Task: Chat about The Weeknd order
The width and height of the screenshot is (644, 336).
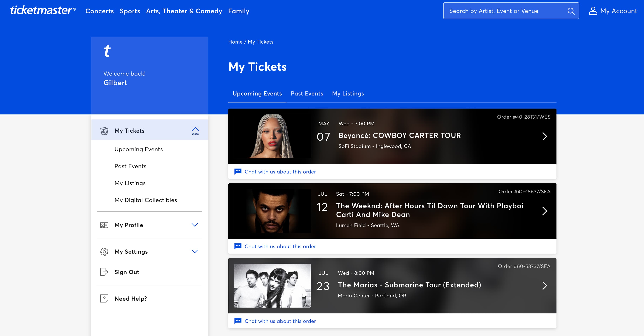Action: click(280, 246)
